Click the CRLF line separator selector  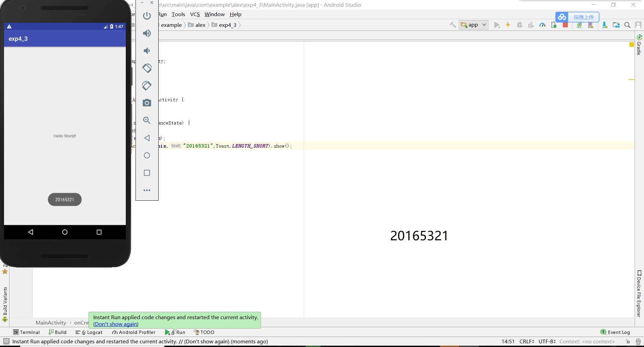[527, 341]
